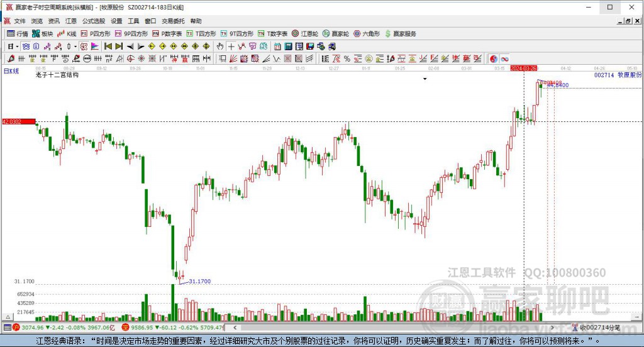Jump to first bar icon

(x=108, y=47)
